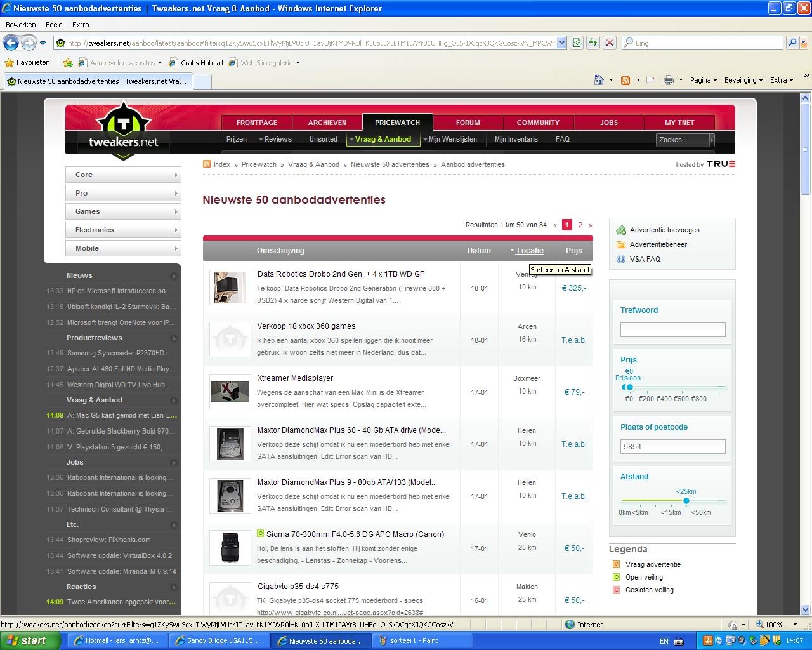Screen dimensions: 812x650
Task: Click the search magnifier icon next to Bing
Action: pyautogui.click(x=792, y=43)
